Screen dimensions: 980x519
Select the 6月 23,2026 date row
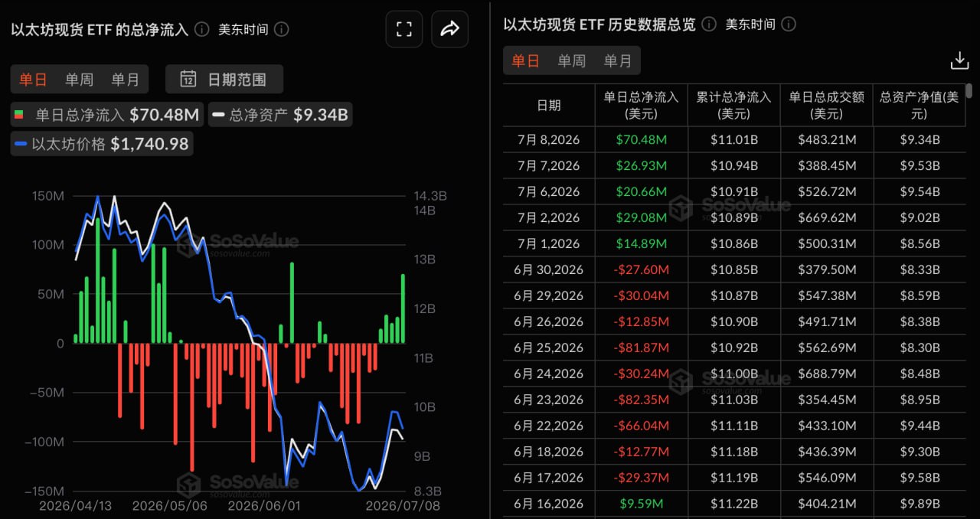(x=549, y=400)
